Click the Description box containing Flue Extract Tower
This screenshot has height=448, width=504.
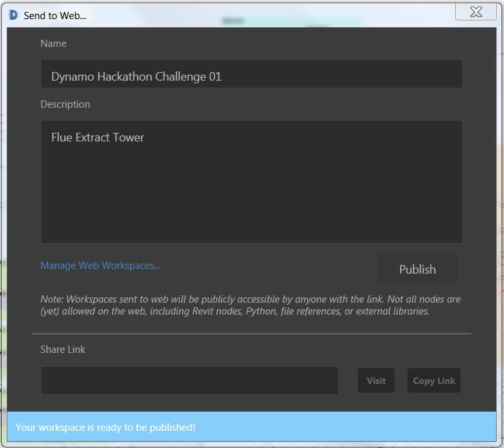tap(251, 182)
